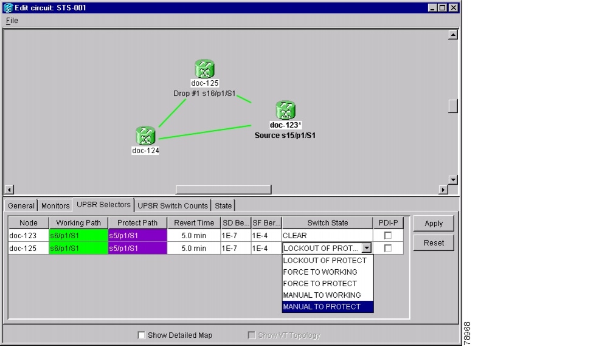The width and height of the screenshot is (602, 364).
Task: Click the doc-125 node name cell in table
Action: tap(29, 248)
